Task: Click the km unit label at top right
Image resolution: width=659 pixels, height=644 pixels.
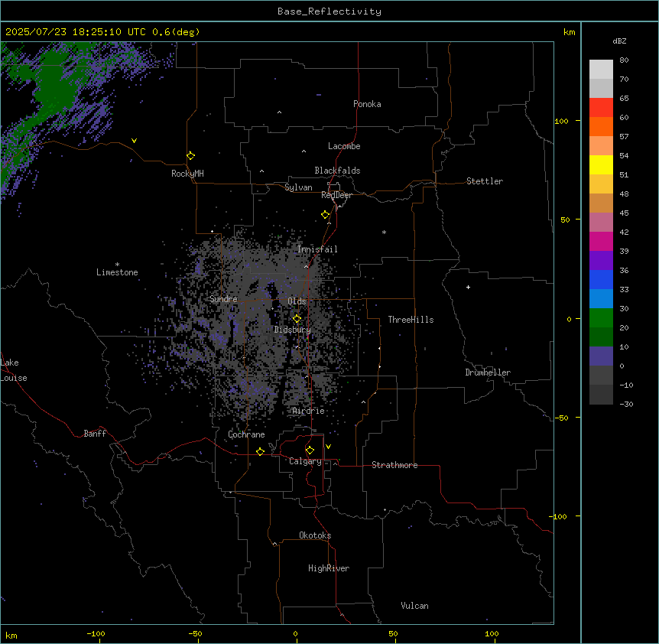Action: coord(570,32)
